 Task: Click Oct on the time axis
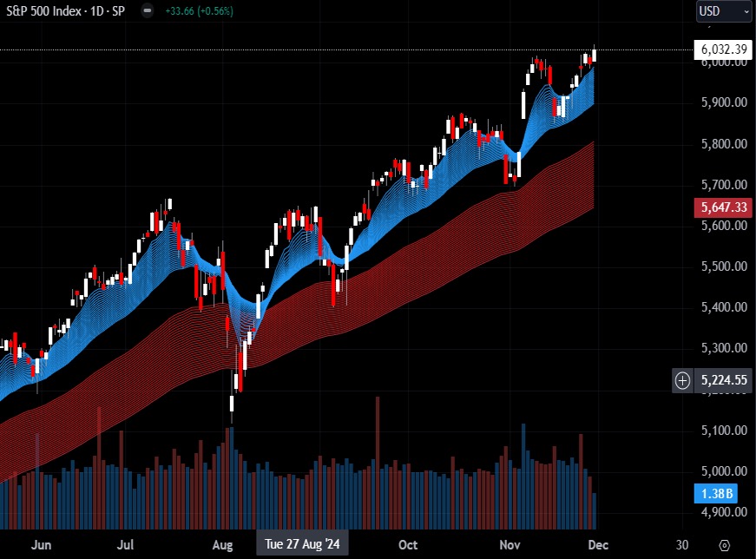pos(406,544)
